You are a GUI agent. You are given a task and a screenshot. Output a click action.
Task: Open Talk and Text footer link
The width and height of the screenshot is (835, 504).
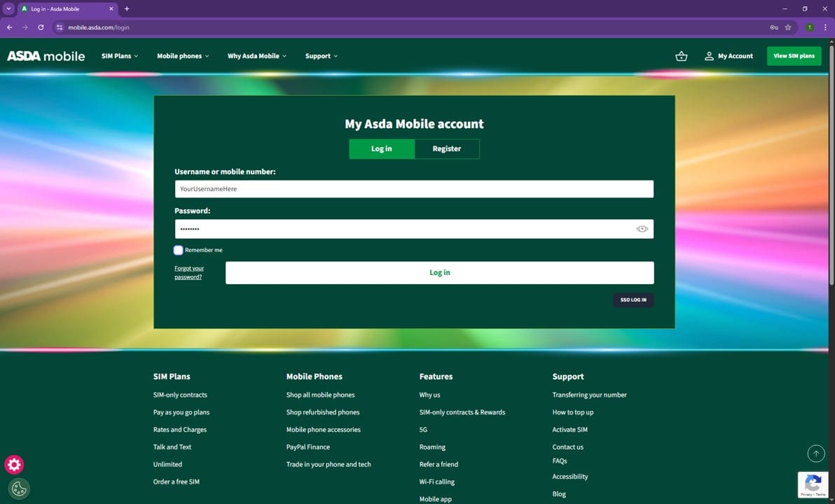point(172,447)
